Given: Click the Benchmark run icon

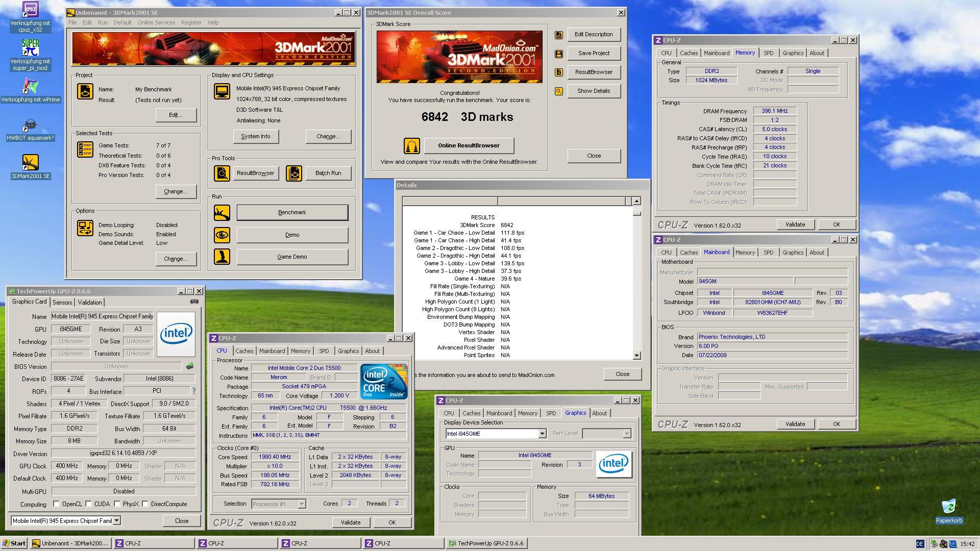Looking at the screenshot, I should coord(222,213).
